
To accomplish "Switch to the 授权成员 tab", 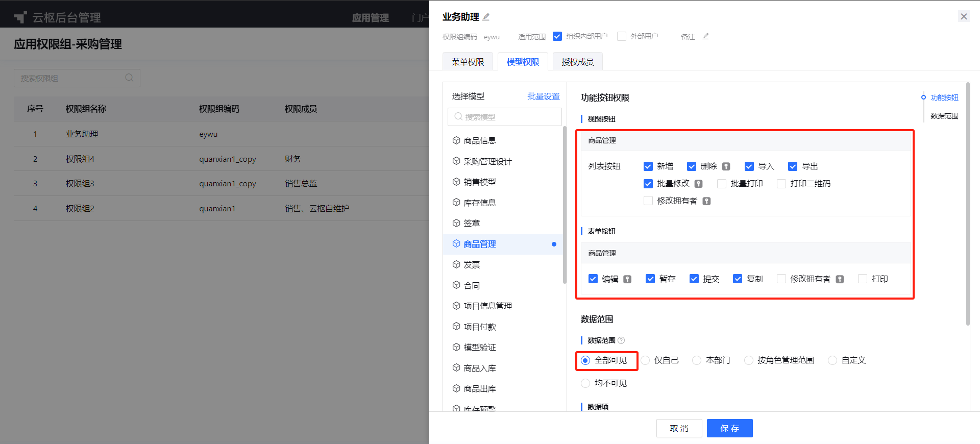I will 577,62.
